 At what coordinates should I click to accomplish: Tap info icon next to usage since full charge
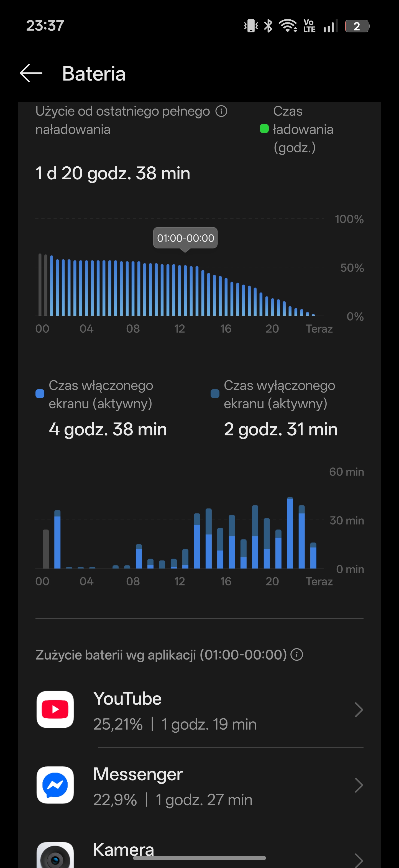pyautogui.click(x=221, y=111)
